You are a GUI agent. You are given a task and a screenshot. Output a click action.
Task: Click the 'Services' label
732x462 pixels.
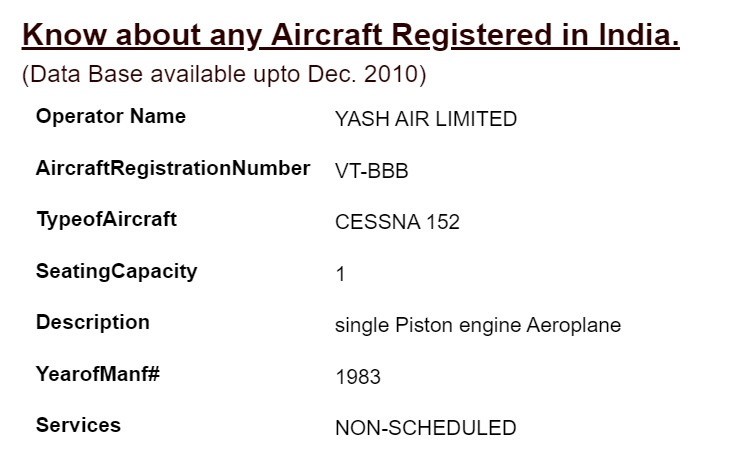point(78,425)
